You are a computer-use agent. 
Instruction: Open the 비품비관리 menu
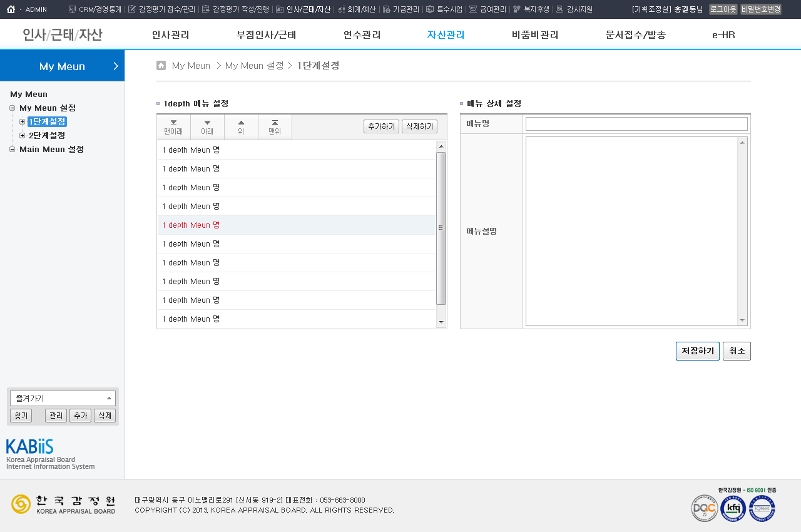click(535, 35)
